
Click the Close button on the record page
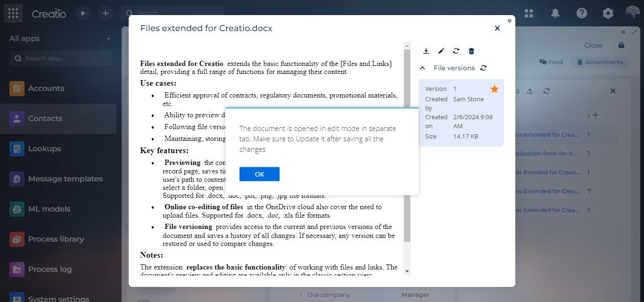coord(593,45)
